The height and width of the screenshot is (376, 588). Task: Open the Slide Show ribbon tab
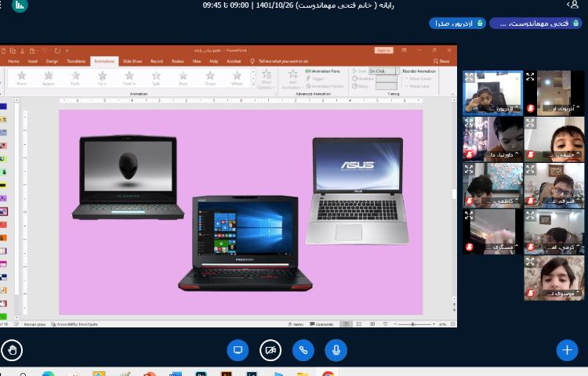point(131,60)
